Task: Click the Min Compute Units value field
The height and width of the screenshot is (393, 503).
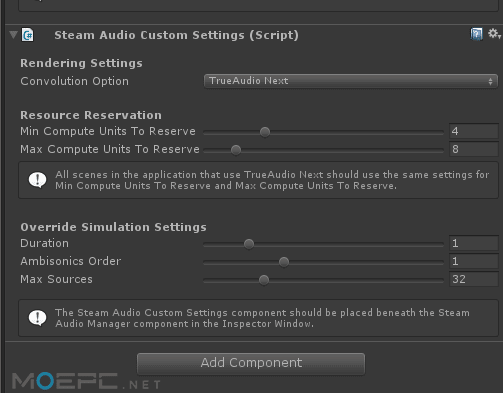Action: pyautogui.click(x=474, y=131)
